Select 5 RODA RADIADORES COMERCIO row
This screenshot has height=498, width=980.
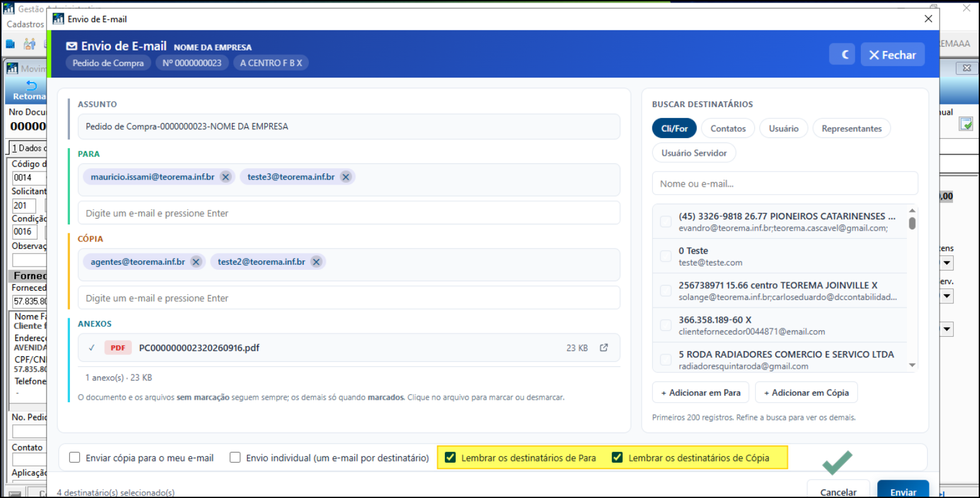(780, 360)
